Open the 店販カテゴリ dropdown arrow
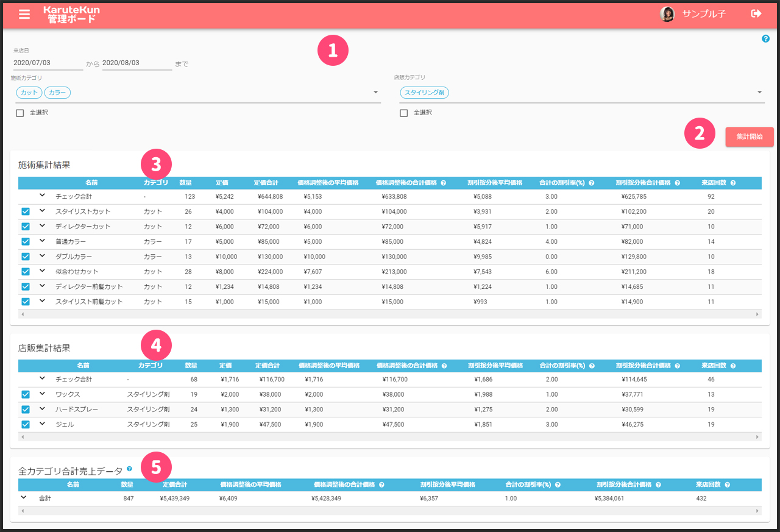The height and width of the screenshot is (532, 780). 759,93
